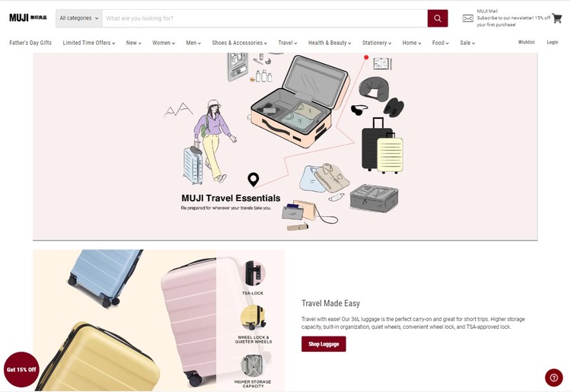Open the help question mark bubble
The height and width of the screenshot is (392, 571).
click(x=554, y=378)
